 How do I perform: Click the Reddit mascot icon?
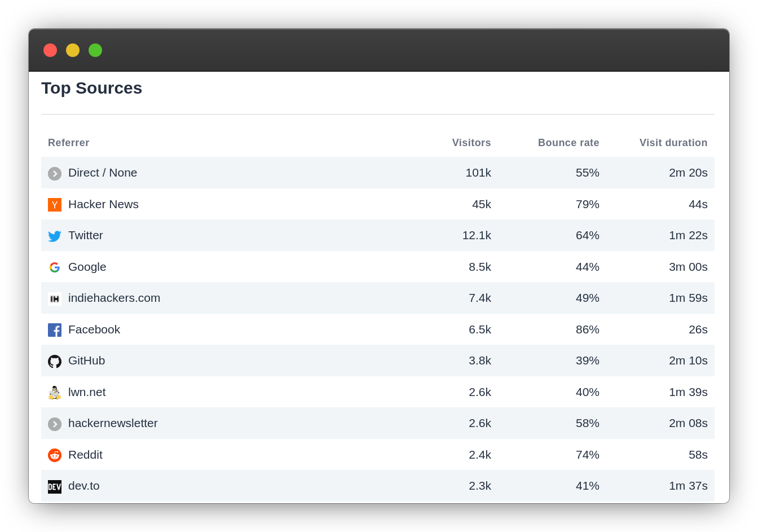pos(54,455)
